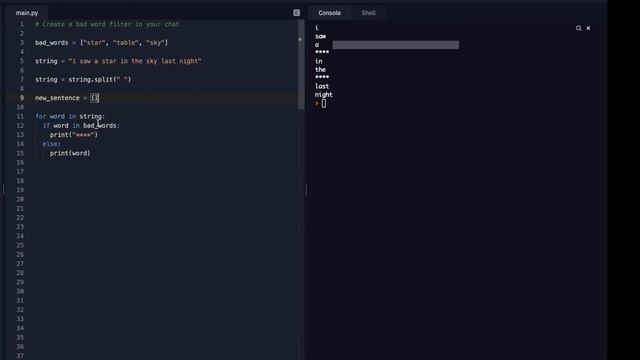Click the 'saw' output in the console
The height and width of the screenshot is (360, 640).
(320, 36)
